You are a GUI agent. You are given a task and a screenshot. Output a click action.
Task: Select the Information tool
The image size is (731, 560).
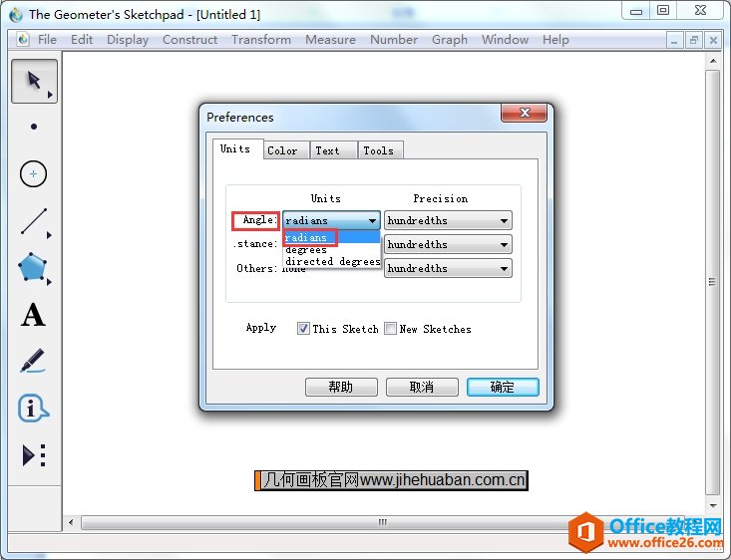(x=33, y=409)
